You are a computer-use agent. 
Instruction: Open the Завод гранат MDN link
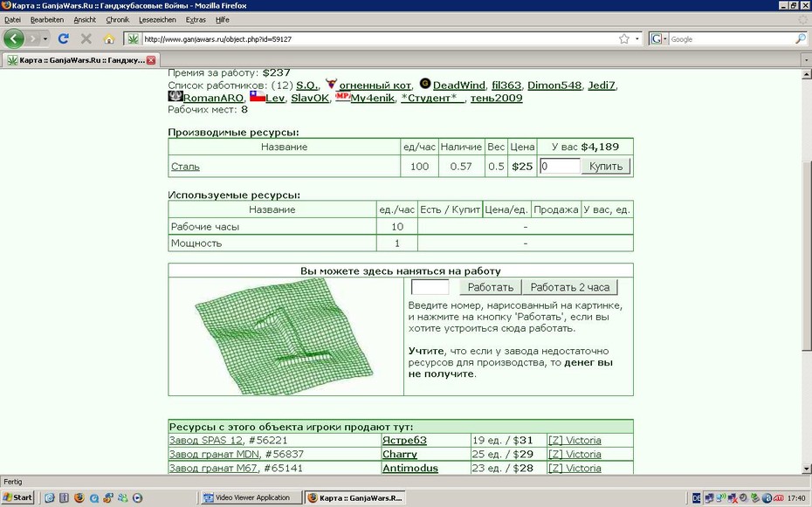click(x=214, y=455)
